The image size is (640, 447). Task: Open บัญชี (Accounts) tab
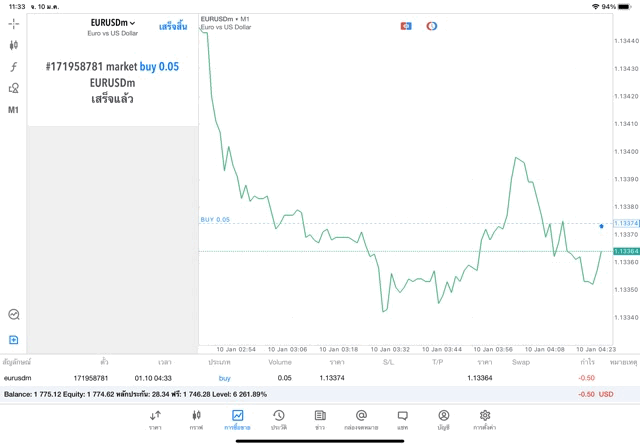click(443, 420)
